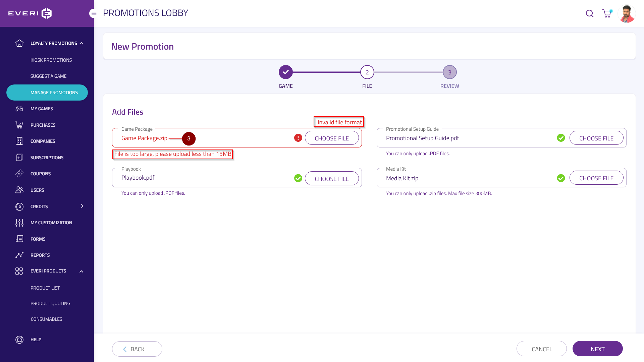Open the Help lifebuoy icon
The height and width of the screenshot is (362, 644).
[x=19, y=340]
